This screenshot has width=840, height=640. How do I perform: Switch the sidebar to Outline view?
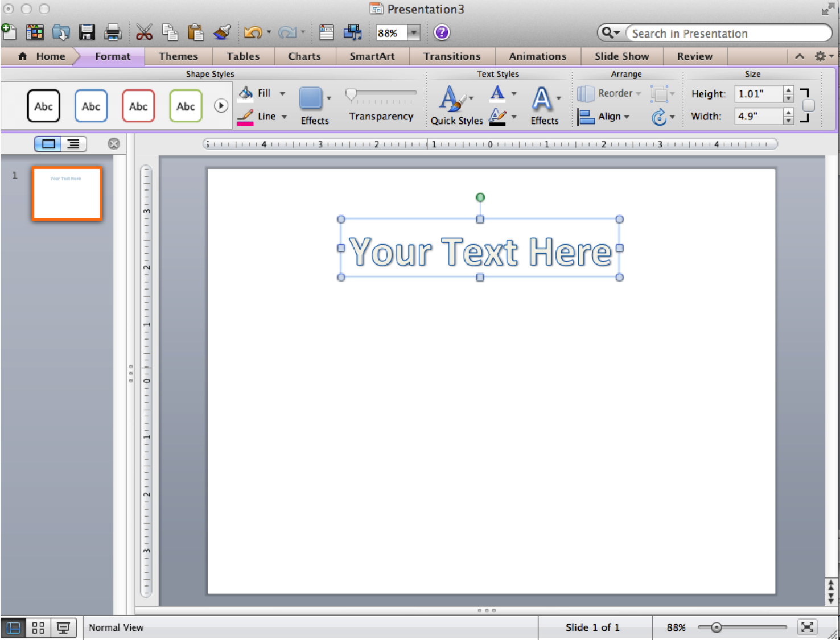tap(74, 143)
